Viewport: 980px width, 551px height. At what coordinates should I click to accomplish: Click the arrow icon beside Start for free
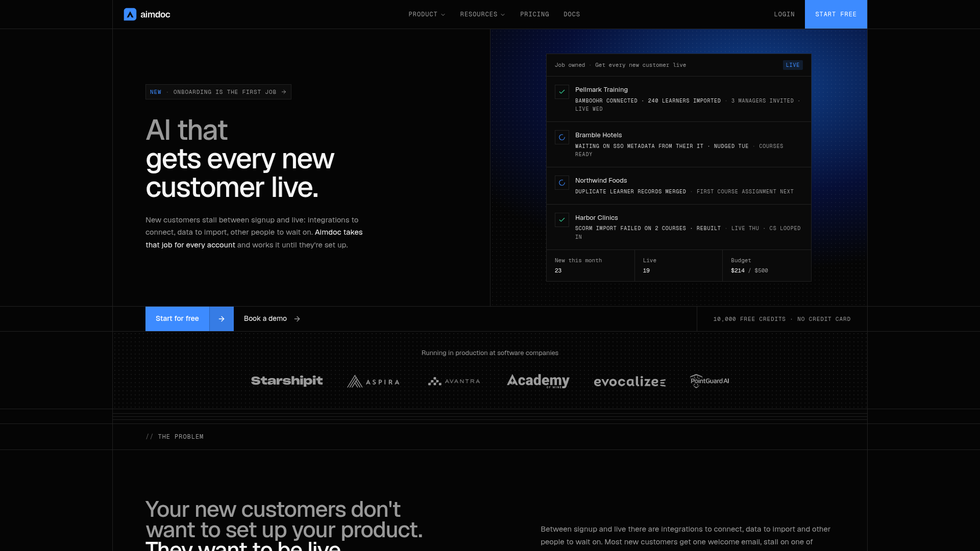tap(222, 319)
